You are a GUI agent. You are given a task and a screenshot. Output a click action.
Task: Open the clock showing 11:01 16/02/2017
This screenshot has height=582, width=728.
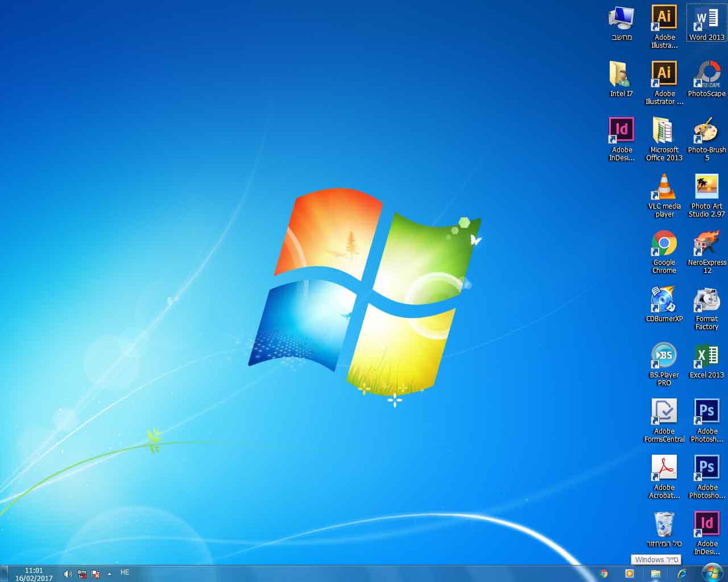34,574
